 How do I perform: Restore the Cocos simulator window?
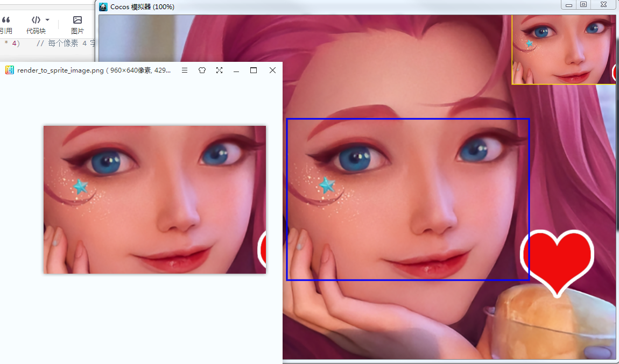tap(583, 5)
